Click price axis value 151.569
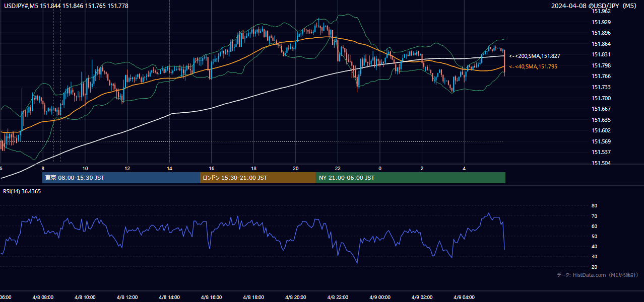This screenshot has width=644, height=302. point(601,141)
